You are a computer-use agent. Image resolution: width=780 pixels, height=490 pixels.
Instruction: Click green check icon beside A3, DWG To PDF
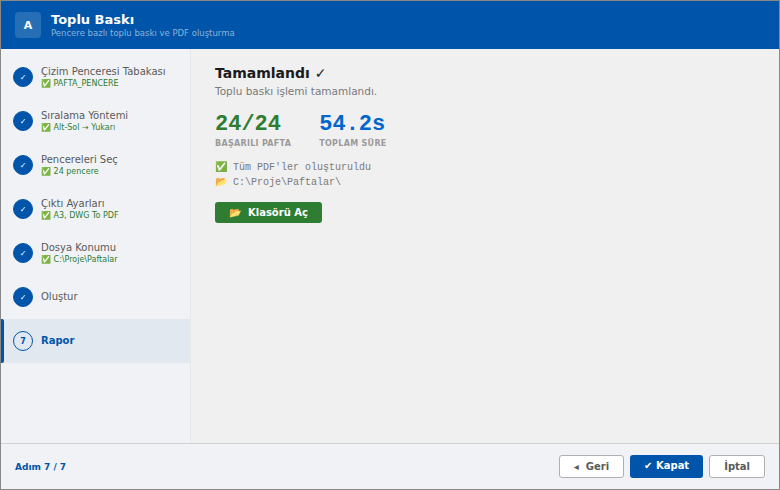(x=46, y=215)
